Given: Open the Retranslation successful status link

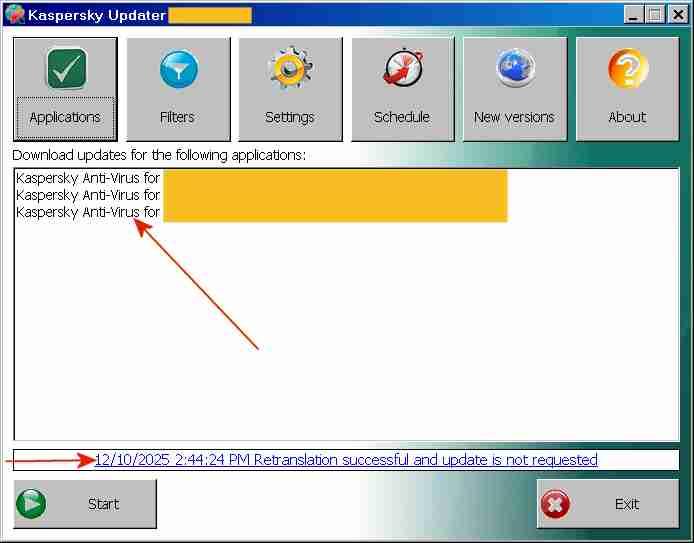Looking at the screenshot, I should [x=346, y=460].
